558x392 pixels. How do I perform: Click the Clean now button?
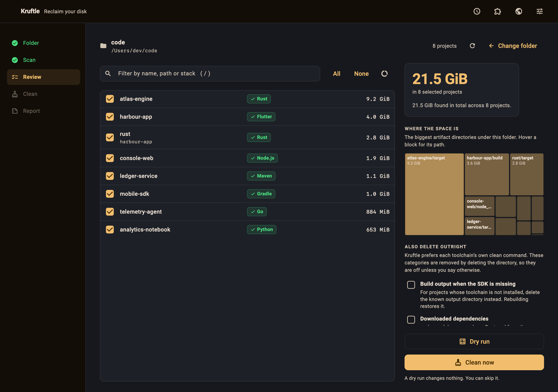pyautogui.click(x=474, y=362)
